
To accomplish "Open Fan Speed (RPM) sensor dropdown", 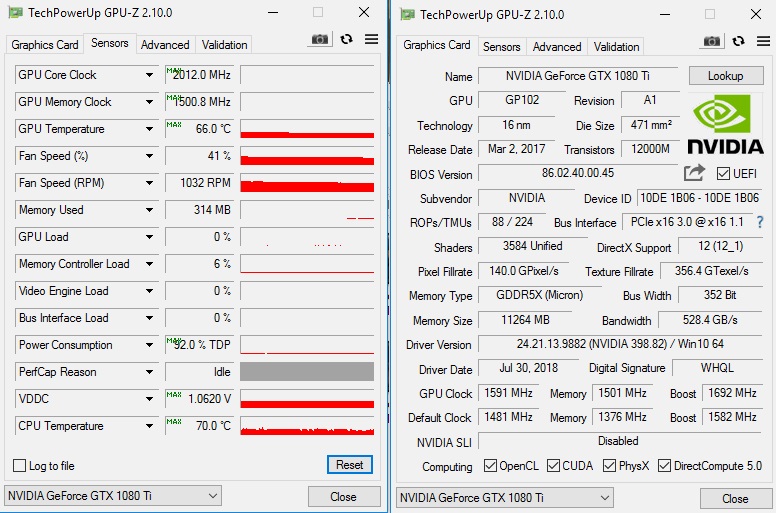I will (149, 183).
